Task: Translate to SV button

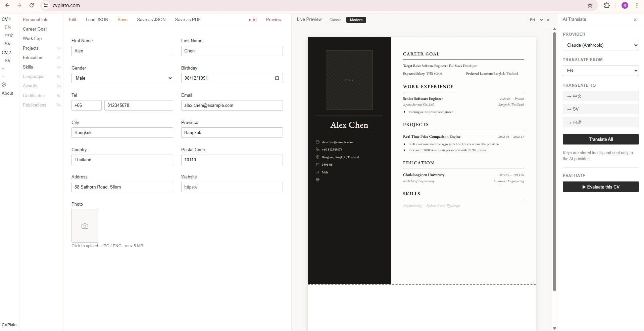Action: pos(601,109)
